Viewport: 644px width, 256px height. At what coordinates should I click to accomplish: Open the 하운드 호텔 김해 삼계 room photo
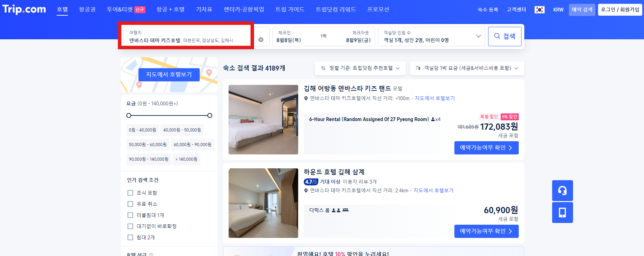[263, 203]
